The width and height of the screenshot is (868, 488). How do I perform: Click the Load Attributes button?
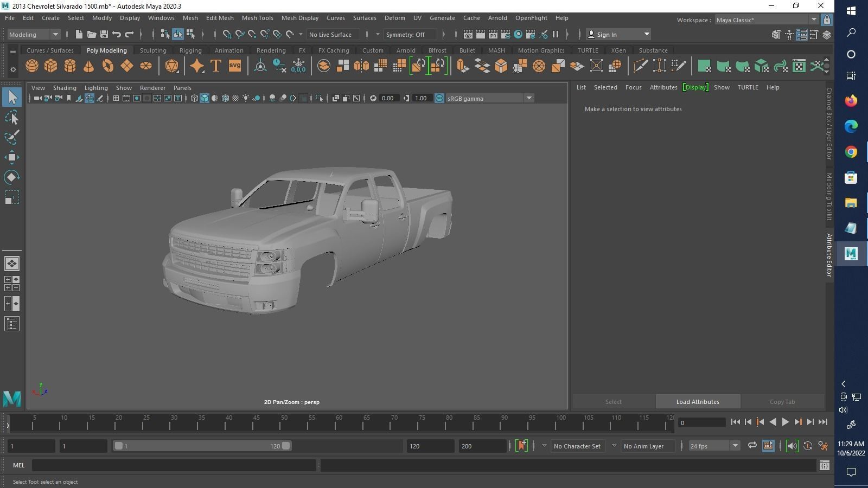pyautogui.click(x=698, y=401)
